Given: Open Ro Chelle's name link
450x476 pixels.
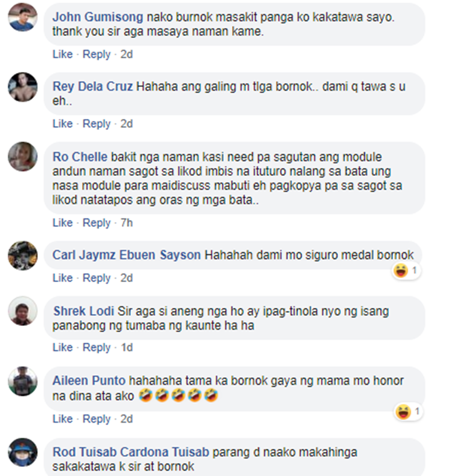Looking at the screenshot, I should [80, 157].
